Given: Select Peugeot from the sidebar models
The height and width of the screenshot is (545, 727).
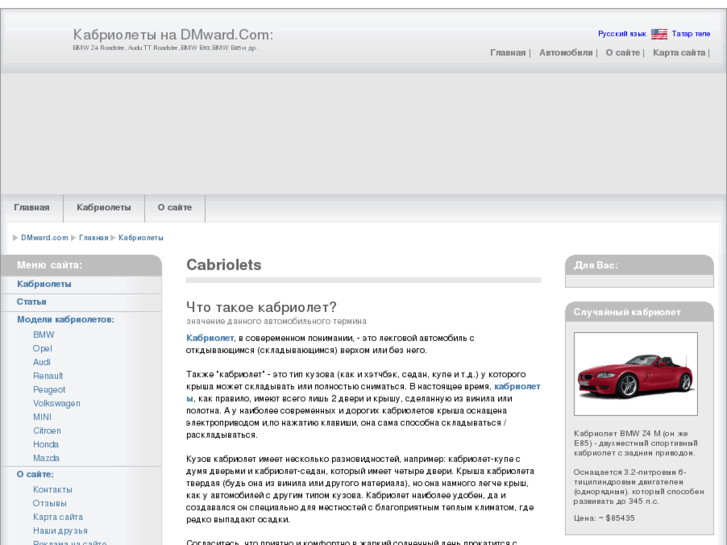Looking at the screenshot, I should pyautogui.click(x=49, y=390).
